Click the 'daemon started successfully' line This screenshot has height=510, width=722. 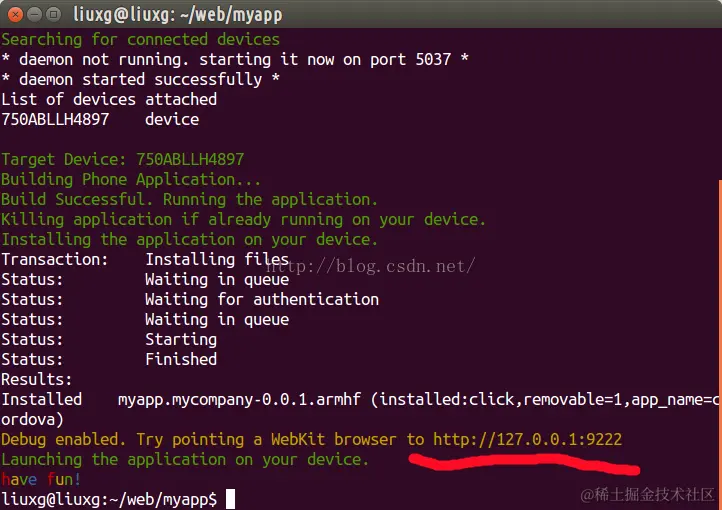click(x=140, y=80)
